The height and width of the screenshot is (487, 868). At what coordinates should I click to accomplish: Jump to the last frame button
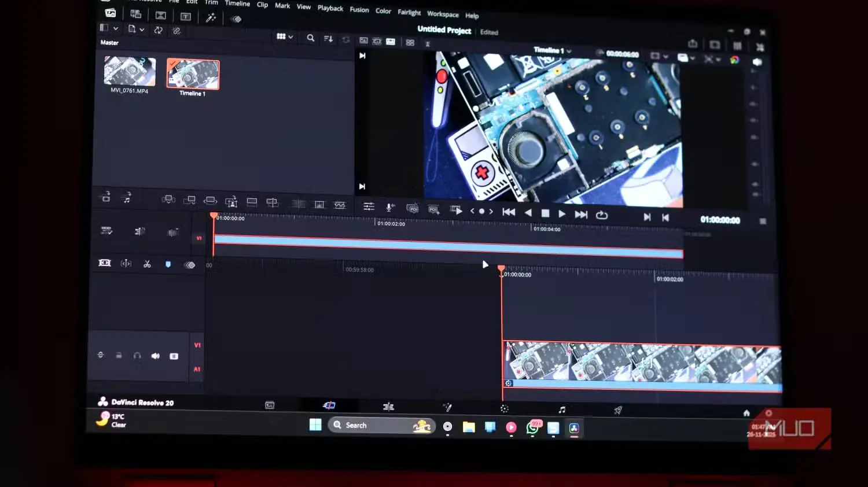pyautogui.click(x=581, y=215)
